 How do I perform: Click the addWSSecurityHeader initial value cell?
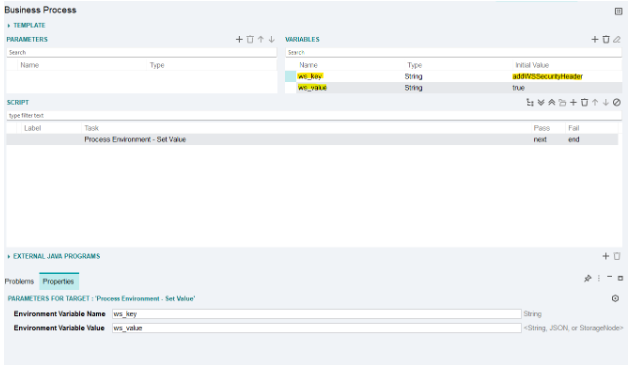[547, 76]
